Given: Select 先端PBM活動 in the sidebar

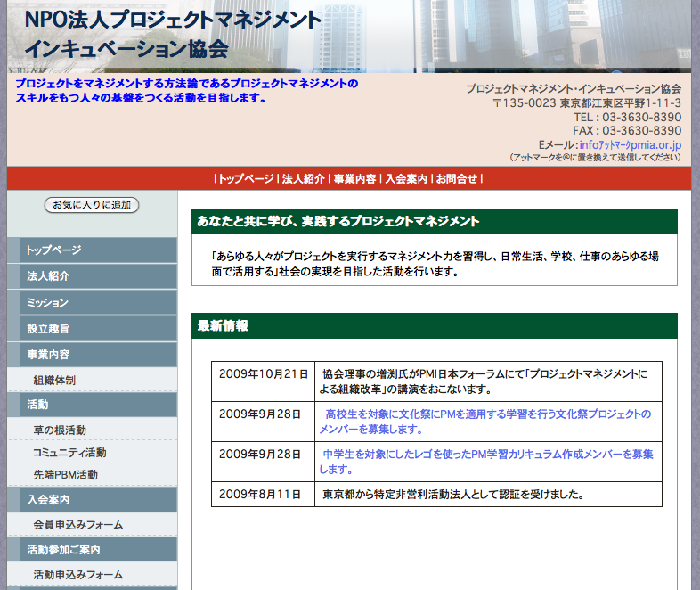Looking at the screenshot, I should (65, 475).
